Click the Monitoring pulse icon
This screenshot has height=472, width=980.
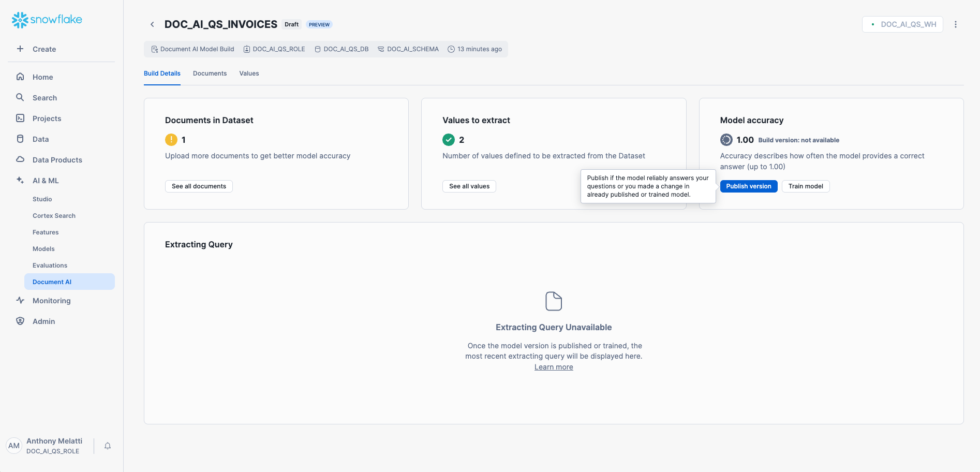click(x=20, y=300)
